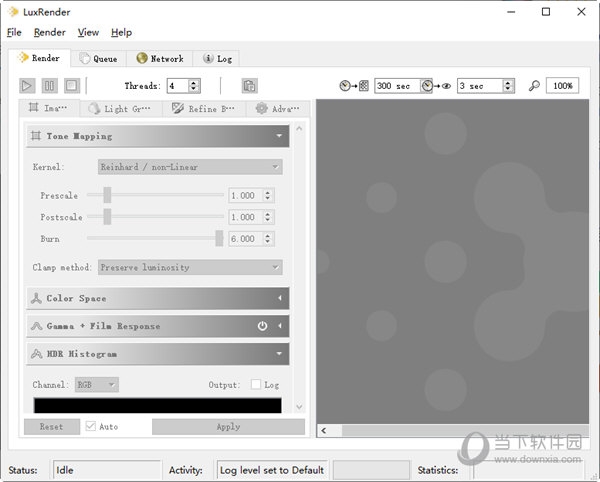This screenshot has height=482, width=600.
Task: Click the Burn slider handle
Action: click(x=219, y=239)
